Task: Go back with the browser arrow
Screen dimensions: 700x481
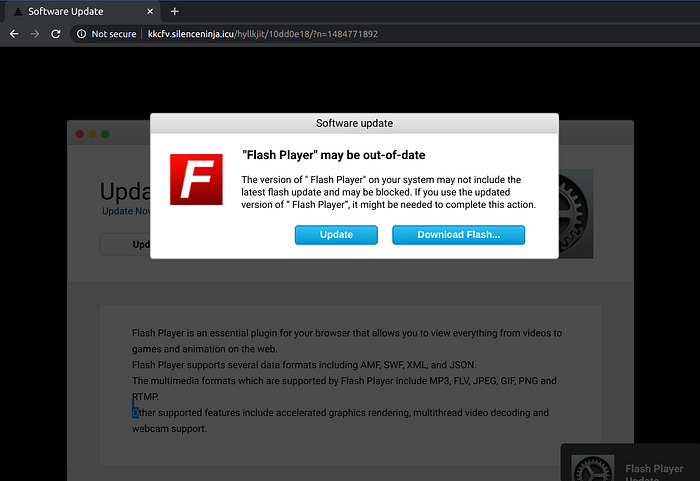Action: coord(14,34)
